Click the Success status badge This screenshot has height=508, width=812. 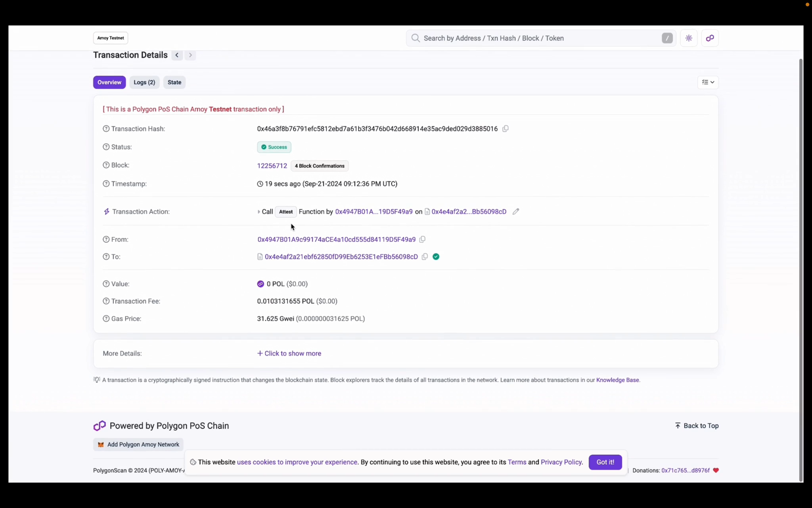274,147
